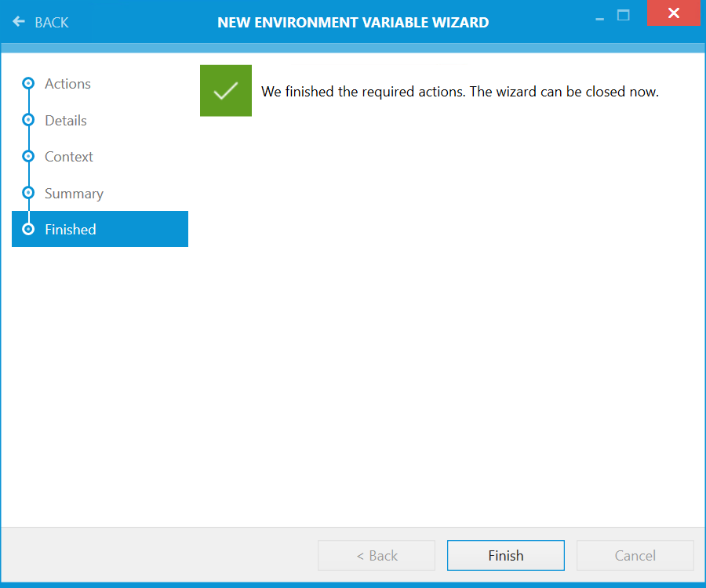Open the Summary step
Viewport: 706px width, 588px height.
[x=74, y=193]
